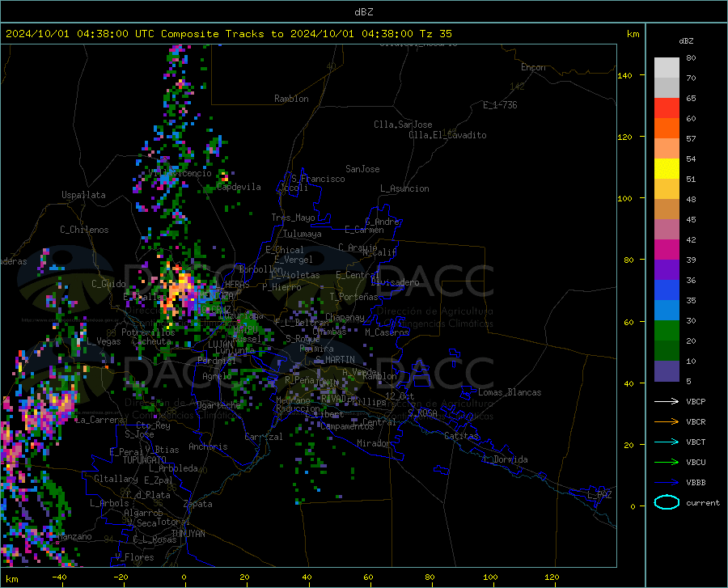Click the blue VBBB arrow legend icon
Image resolution: width=728 pixels, height=588 pixels.
point(667,483)
